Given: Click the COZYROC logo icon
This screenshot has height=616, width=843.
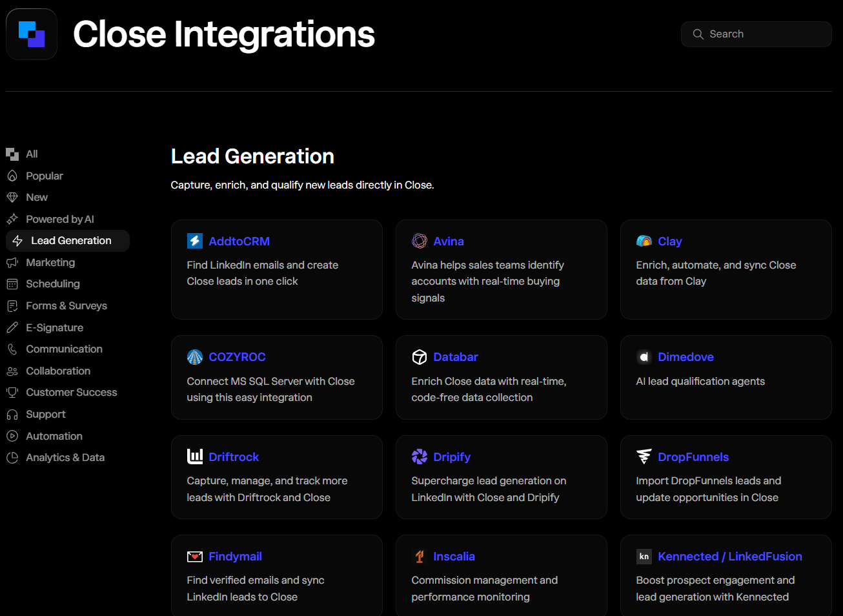Looking at the screenshot, I should [x=195, y=357].
